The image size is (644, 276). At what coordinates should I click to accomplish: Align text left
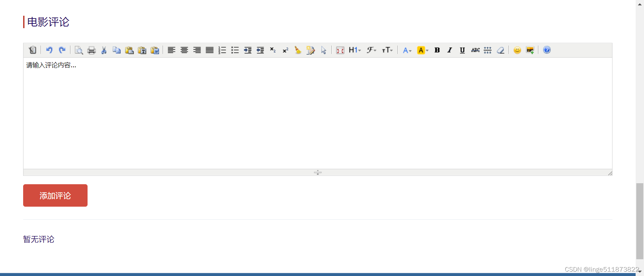tap(171, 50)
